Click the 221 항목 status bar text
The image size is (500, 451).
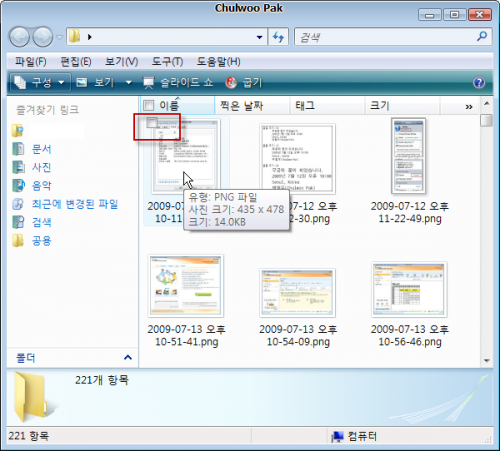[29, 436]
